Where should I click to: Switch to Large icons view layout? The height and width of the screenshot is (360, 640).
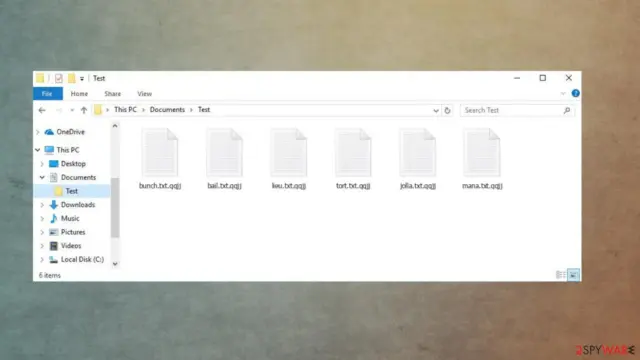tap(573, 275)
